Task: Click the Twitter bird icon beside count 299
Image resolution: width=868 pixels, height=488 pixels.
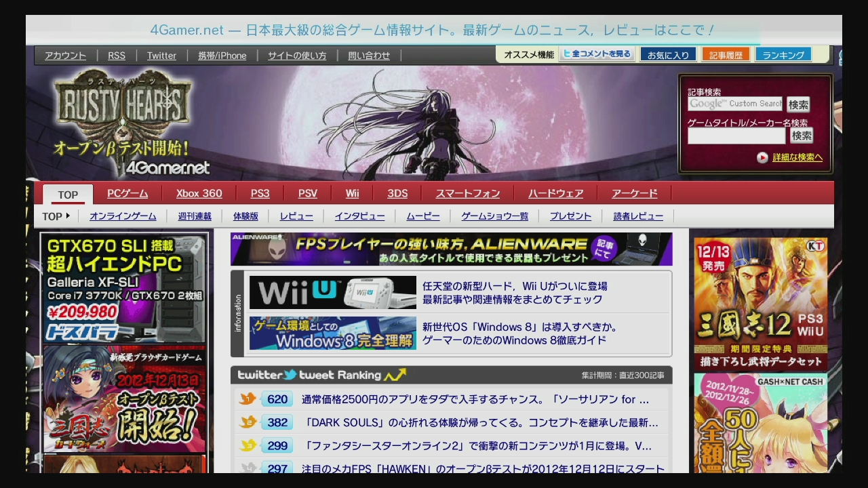Action: tap(247, 445)
